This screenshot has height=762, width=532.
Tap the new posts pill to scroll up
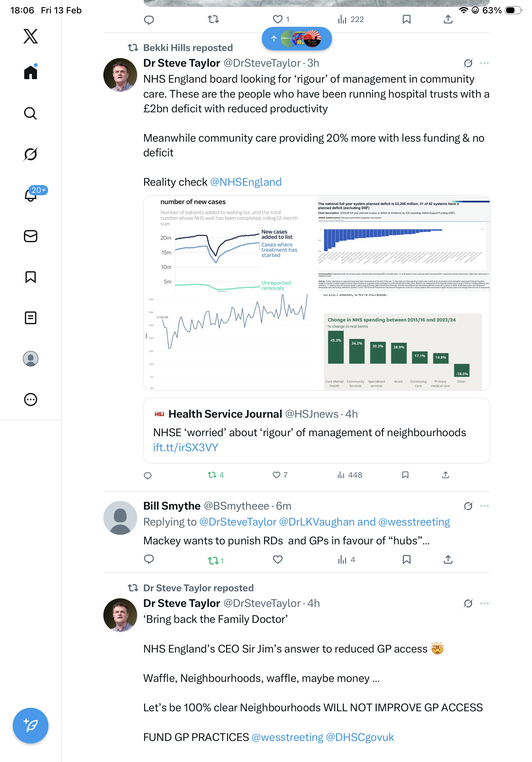297,39
